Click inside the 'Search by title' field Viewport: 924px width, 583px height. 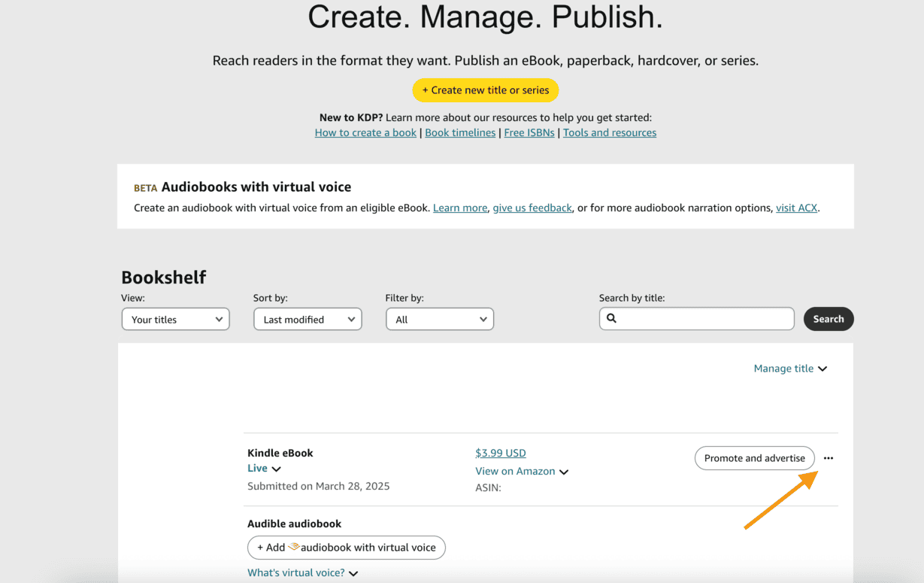pos(695,318)
